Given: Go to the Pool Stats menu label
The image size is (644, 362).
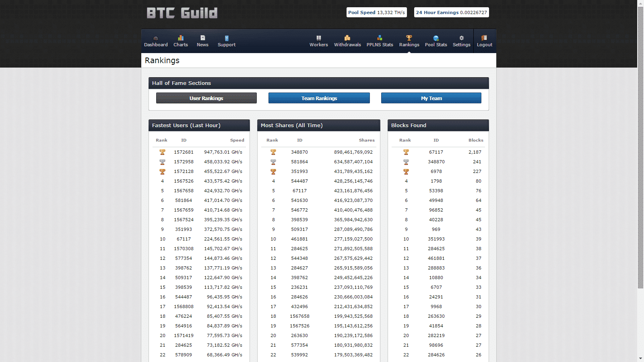Looking at the screenshot, I should [436, 45].
